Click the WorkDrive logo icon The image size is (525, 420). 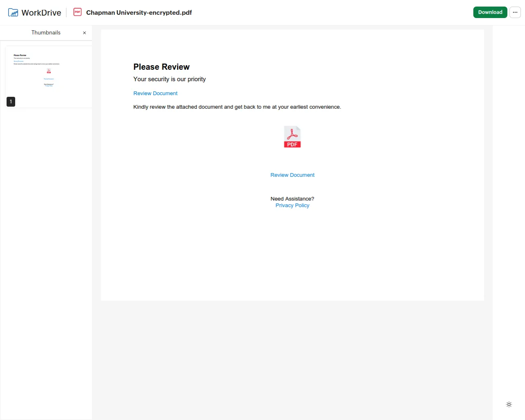(x=13, y=13)
